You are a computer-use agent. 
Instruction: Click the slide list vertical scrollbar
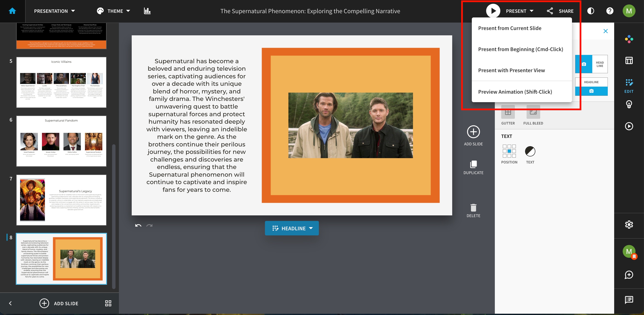(x=114, y=216)
